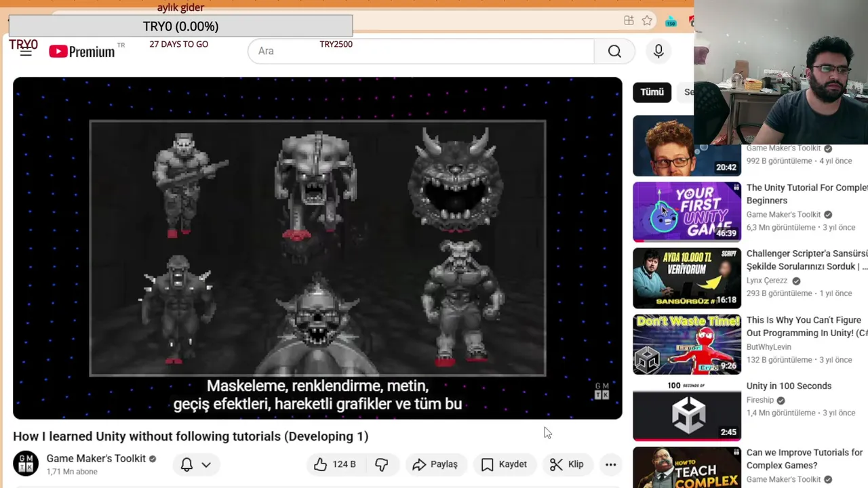Open This Is Why You Can't Figure title
The image size is (868, 488).
[x=807, y=327]
